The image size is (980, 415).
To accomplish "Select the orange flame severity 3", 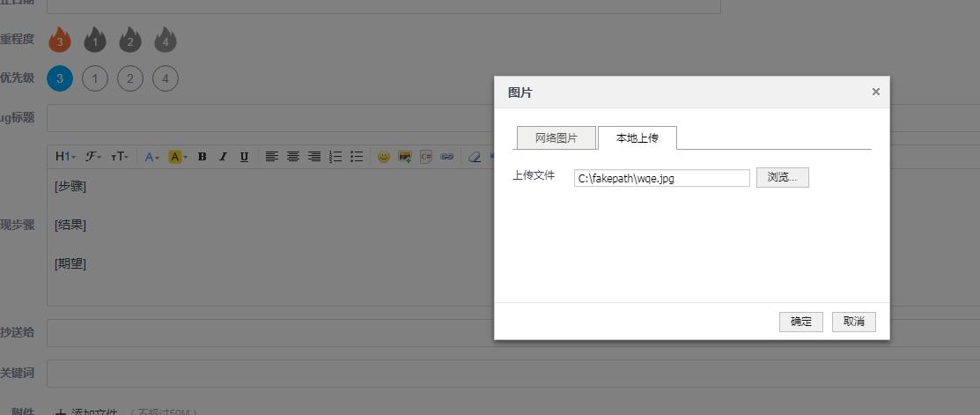I will (59, 40).
